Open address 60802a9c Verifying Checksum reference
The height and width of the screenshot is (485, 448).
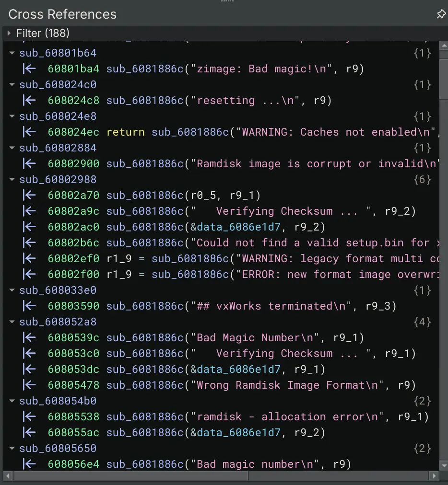click(x=73, y=211)
